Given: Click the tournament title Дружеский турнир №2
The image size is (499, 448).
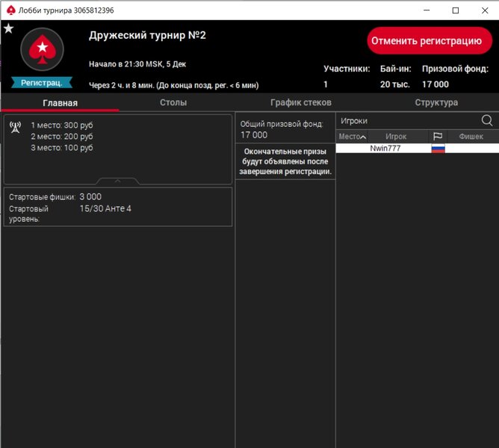Looking at the screenshot, I should (x=147, y=35).
